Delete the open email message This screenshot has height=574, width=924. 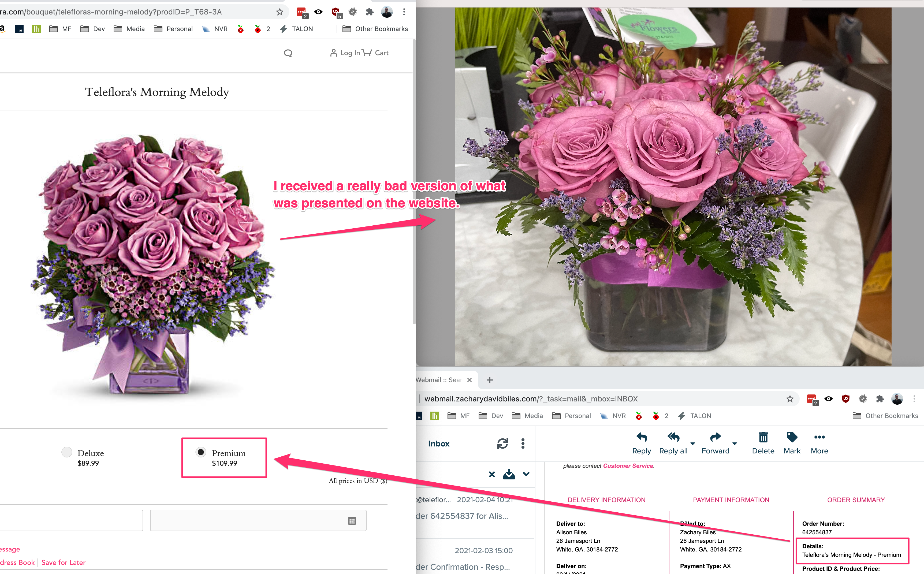click(x=763, y=443)
